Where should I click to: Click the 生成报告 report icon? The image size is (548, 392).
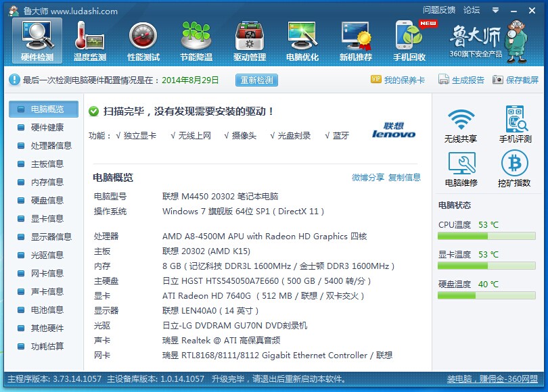coord(444,80)
